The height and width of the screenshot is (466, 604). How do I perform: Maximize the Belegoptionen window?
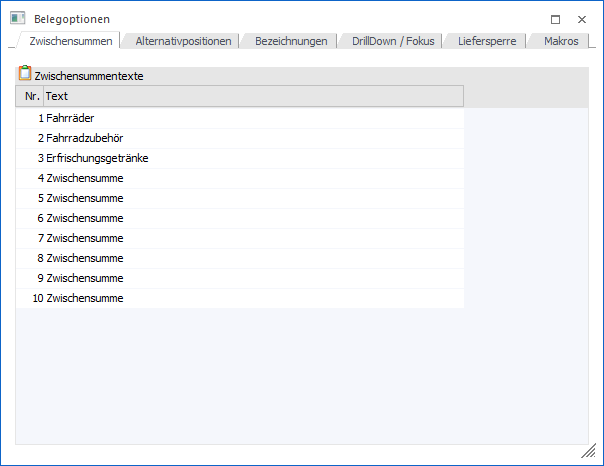tap(555, 19)
